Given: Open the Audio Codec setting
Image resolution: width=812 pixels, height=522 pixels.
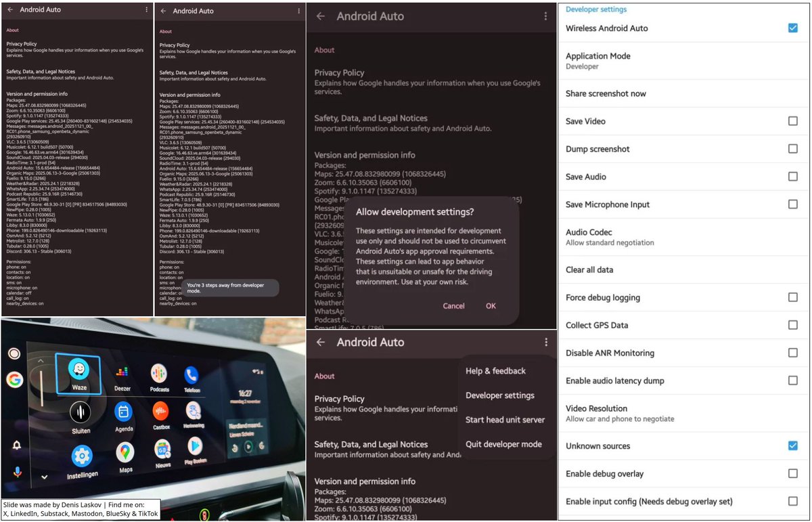Looking at the screenshot, I should pyautogui.click(x=683, y=237).
